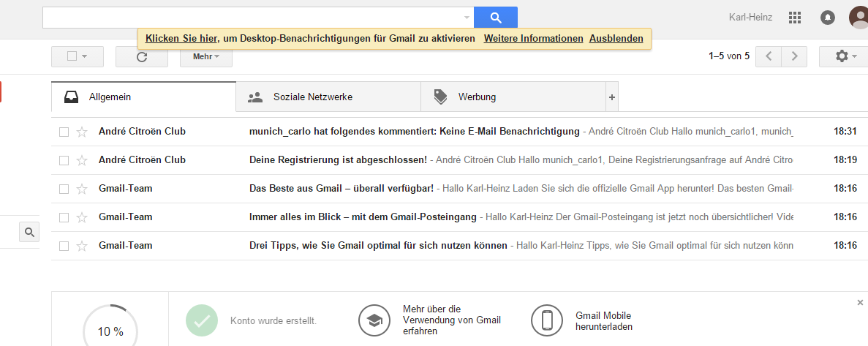Open Gmail Mobile herunterladen

pyautogui.click(x=604, y=321)
